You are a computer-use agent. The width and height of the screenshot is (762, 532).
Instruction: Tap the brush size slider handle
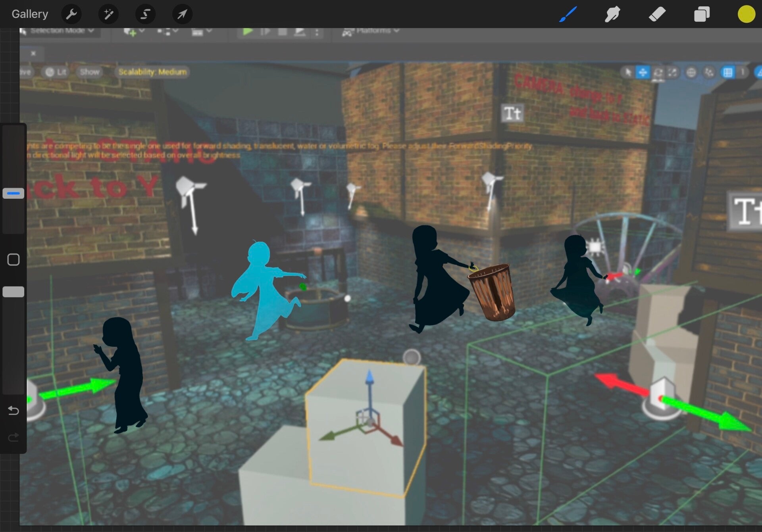(x=13, y=193)
